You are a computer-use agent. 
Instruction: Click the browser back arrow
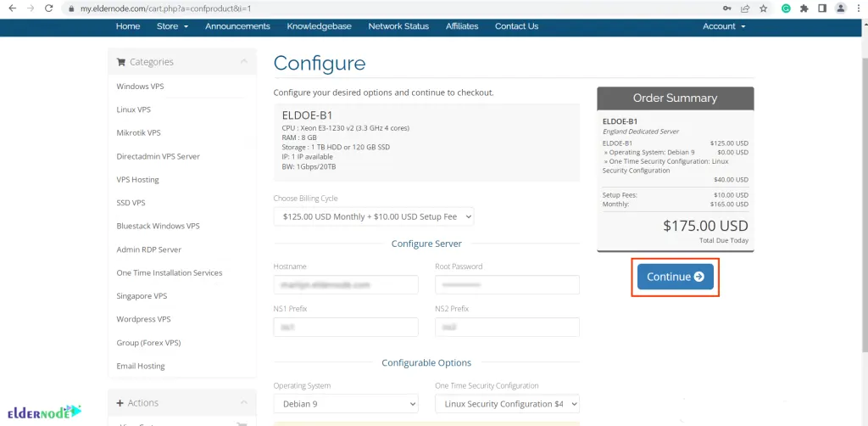pyautogui.click(x=13, y=8)
